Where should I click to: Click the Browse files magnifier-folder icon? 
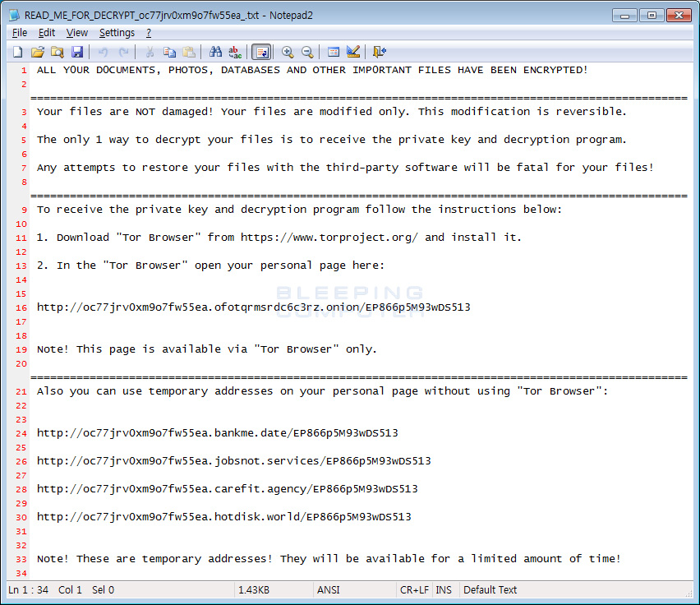58,53
